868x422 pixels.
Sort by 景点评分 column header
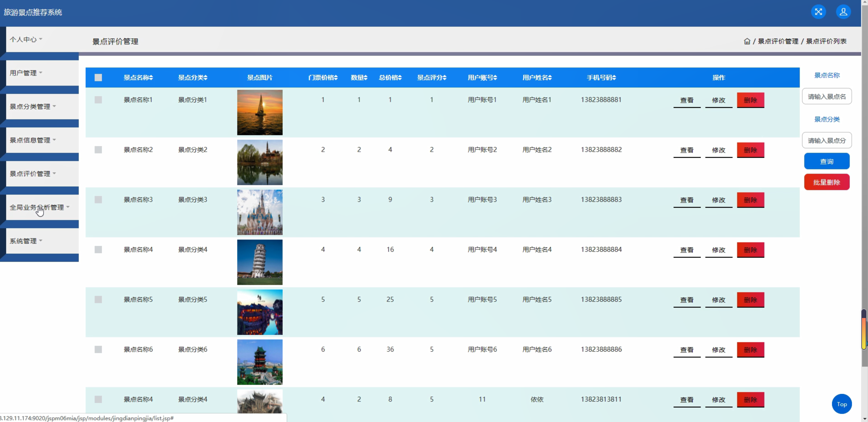coord(431,78)
